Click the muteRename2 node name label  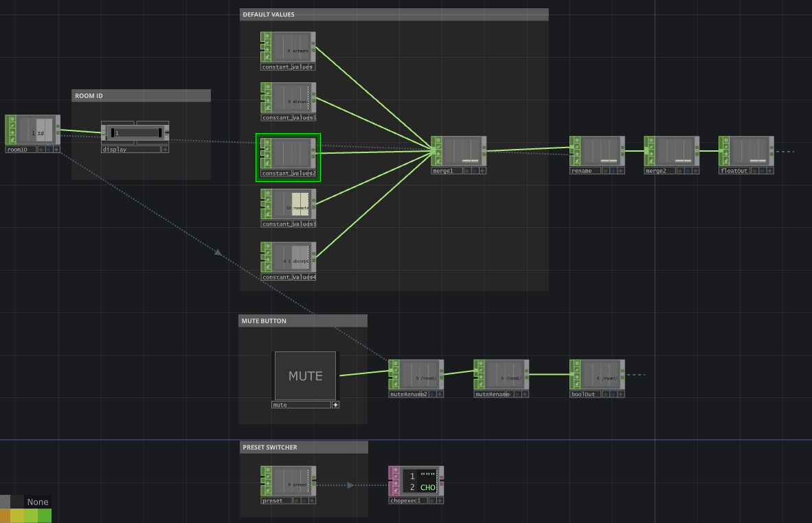click(x=409, y=394)
